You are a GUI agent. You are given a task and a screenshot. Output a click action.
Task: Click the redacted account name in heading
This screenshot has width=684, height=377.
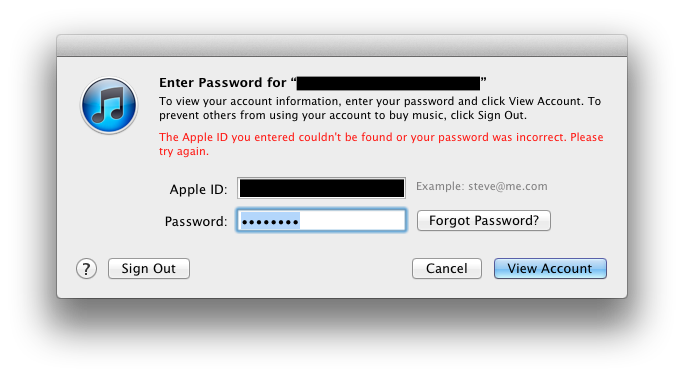pyautogui.click(x=388, y=83)
